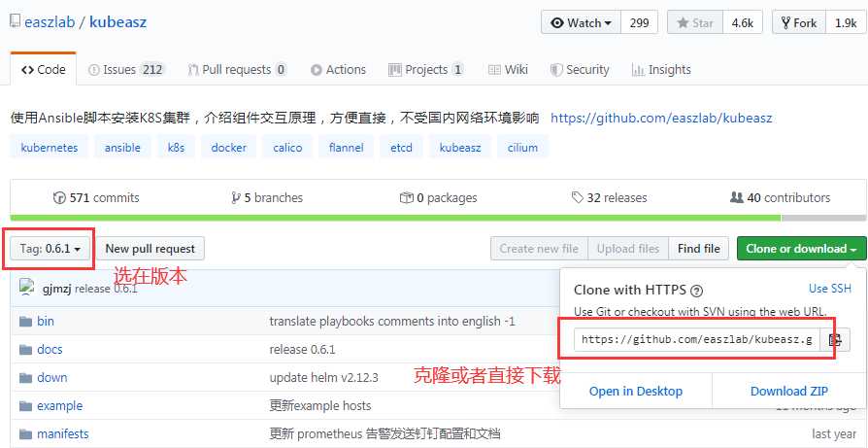The width and height of the screenshot is (868, 448).
Task: Star the repository
Action: tap(695, 22)
